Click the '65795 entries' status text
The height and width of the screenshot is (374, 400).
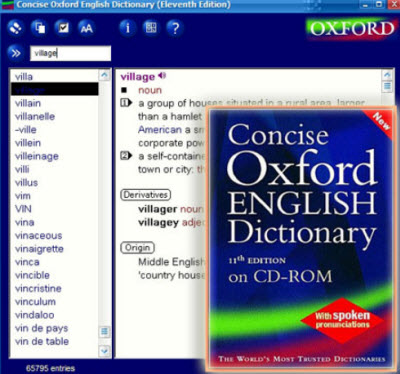(50, 368)
